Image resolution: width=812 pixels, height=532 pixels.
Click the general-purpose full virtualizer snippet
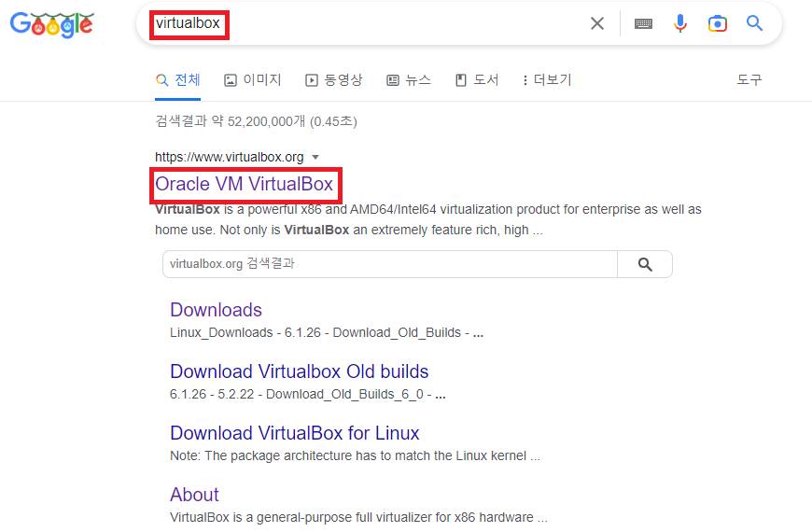pos(358,517)
